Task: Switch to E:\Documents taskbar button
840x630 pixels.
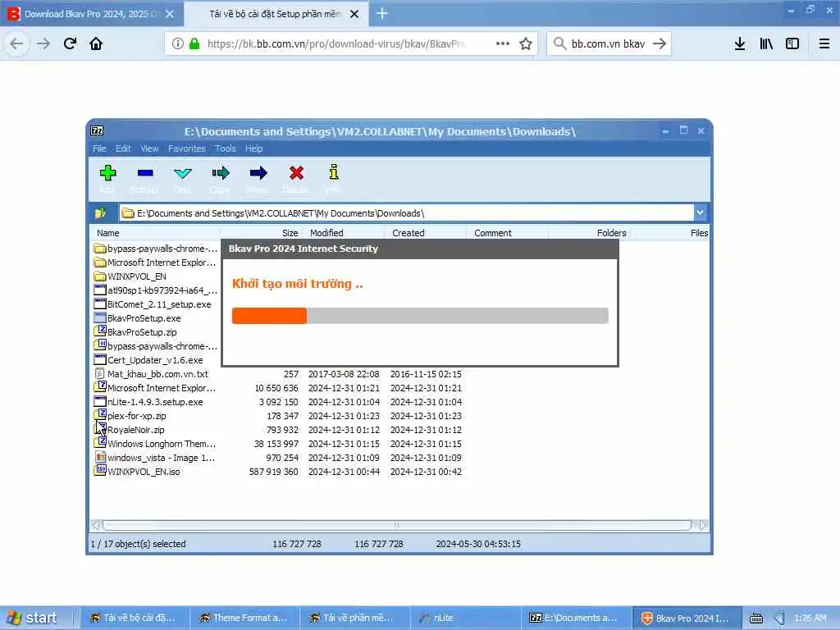Action: (x=576, y=618)
